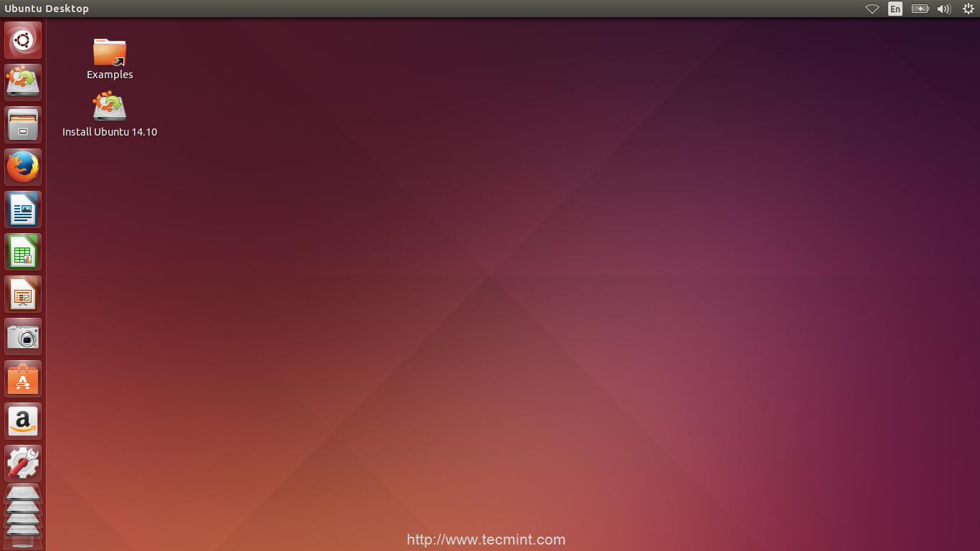Open System Settings from the launcher
980x551 pixels.
pyautogui.click(x=23, y=463)
